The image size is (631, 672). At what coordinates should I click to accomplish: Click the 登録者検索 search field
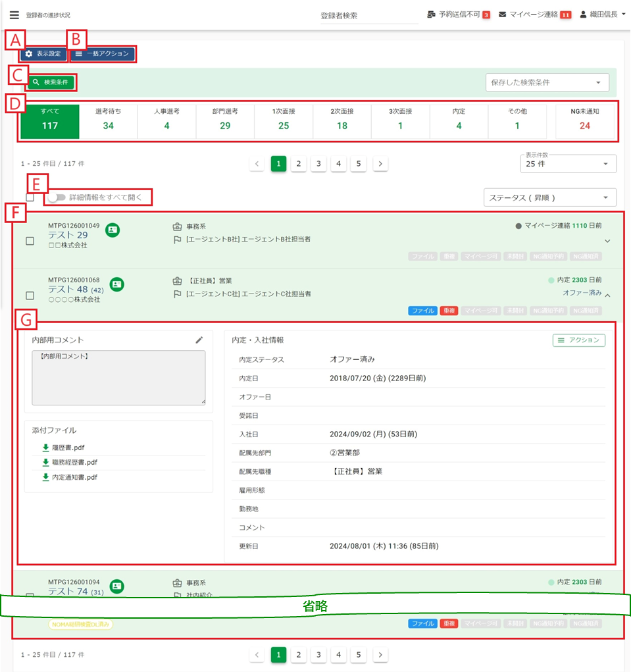[x=368, y=15]
